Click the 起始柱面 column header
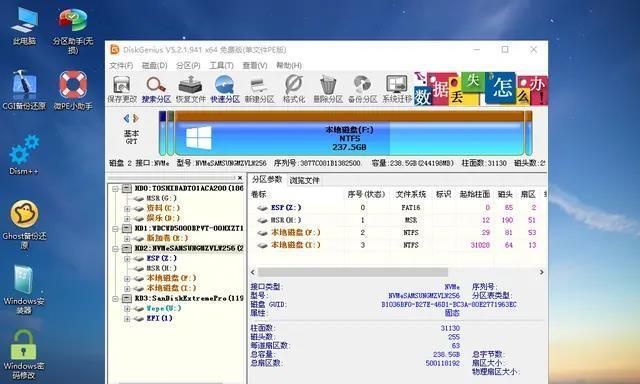 (x=475, y=195)
